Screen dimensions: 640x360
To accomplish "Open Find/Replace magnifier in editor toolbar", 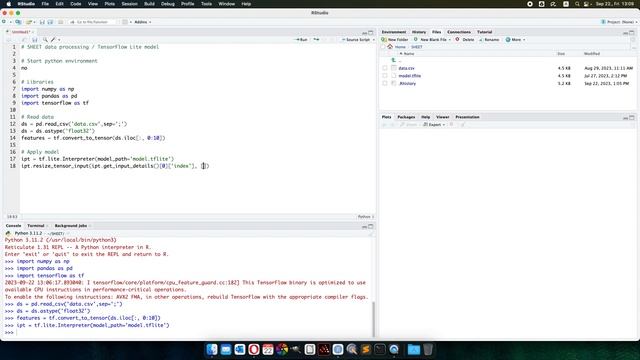I will point(45,40).
